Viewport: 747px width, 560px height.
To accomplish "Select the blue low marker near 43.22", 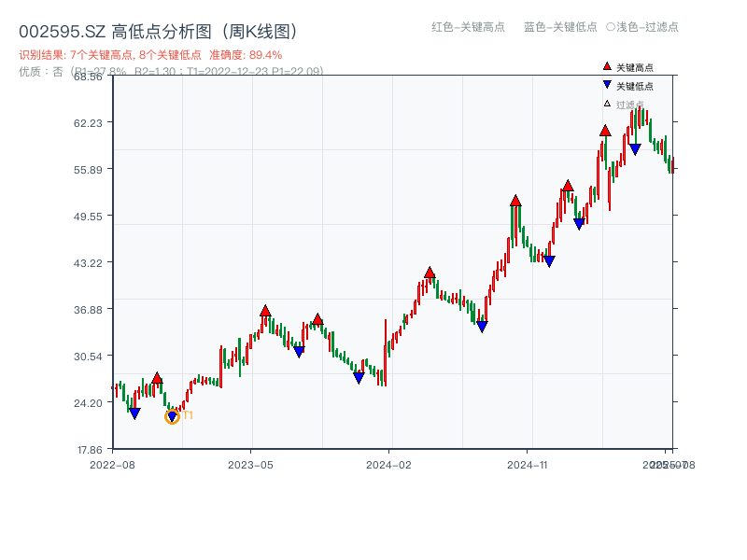I will pos(549,261).
